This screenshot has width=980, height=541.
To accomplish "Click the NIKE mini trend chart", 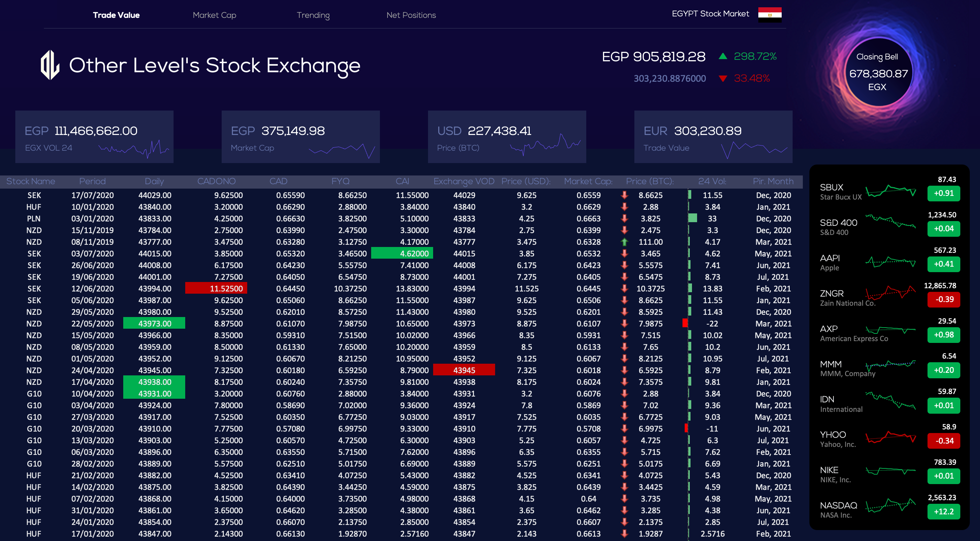I will pyautogui.click(x=891, y=471).
